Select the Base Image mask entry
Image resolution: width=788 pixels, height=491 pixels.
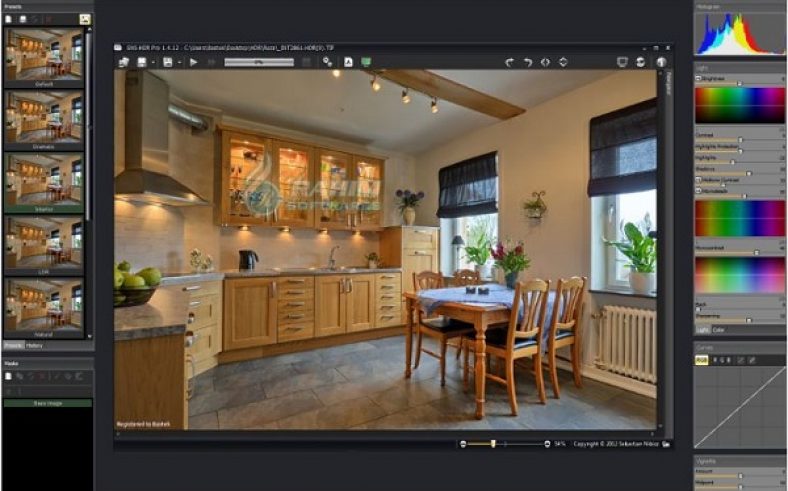click(x=48, y=403)
